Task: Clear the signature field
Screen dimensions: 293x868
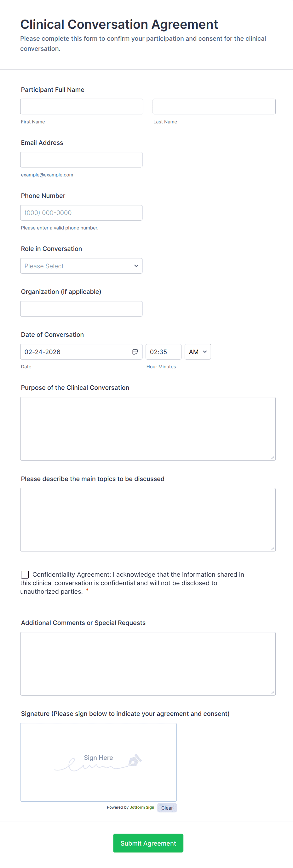Action: [x=167, y=808]
